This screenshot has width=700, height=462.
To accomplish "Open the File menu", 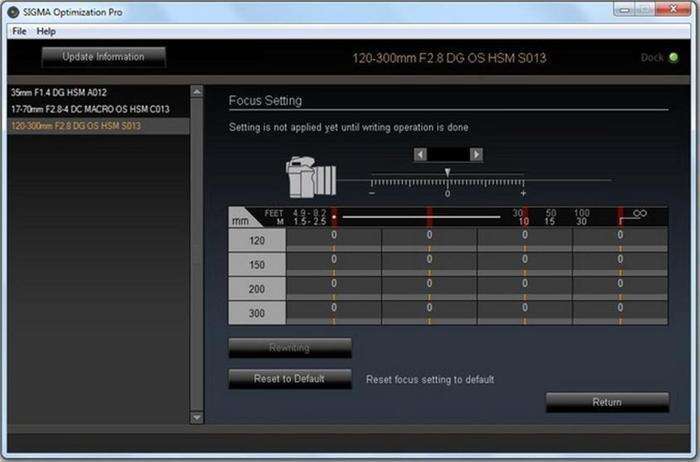I will tap(19, 31).
